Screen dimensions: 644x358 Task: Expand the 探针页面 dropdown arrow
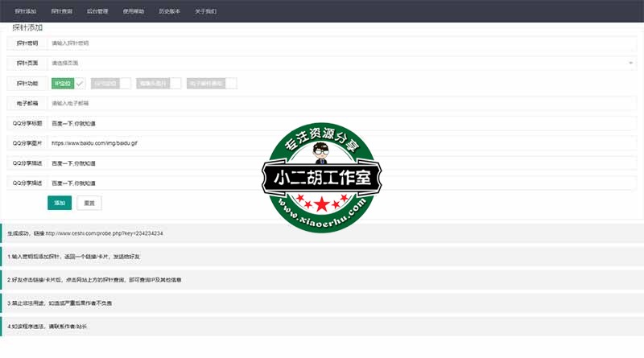tap(630, 63)
